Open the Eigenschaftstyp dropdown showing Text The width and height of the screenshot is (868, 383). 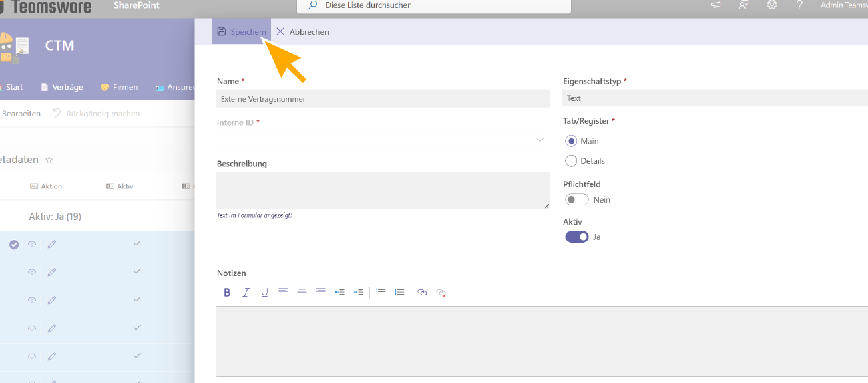[714, 98]
